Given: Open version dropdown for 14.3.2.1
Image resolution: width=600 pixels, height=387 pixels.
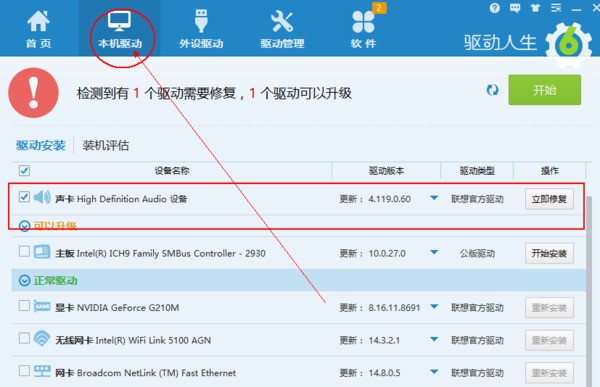Looking at the screenshot, I should click(434, 339).
